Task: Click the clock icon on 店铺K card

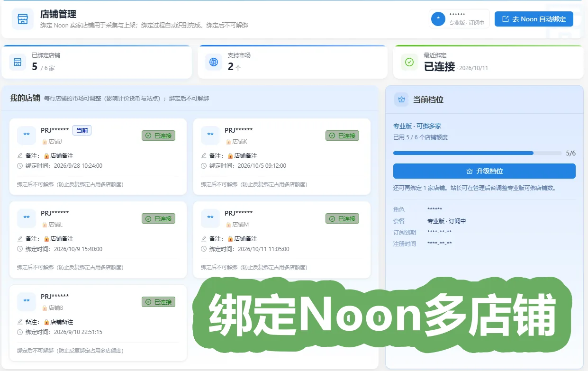Action: [204, 166]
